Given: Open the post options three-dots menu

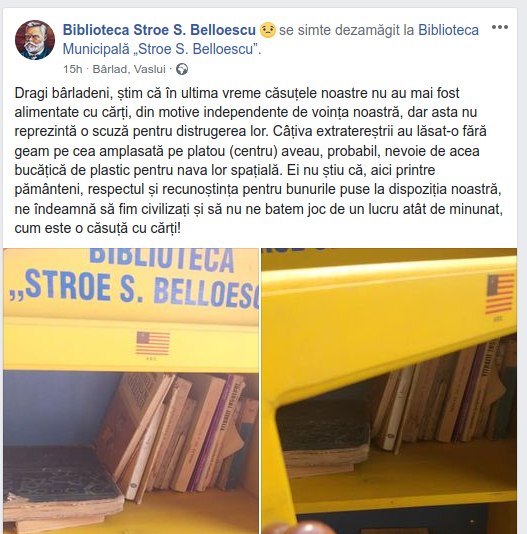Looking at the screenshot, I should point(500,27).
